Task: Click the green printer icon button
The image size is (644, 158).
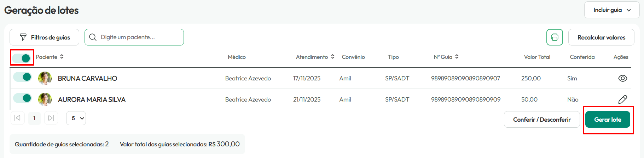Action: pyautogui.click(x=555, y=37)
